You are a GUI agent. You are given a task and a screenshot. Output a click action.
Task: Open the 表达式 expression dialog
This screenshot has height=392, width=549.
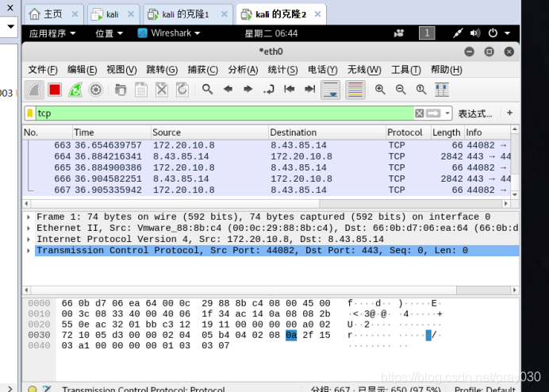(475, 113)
